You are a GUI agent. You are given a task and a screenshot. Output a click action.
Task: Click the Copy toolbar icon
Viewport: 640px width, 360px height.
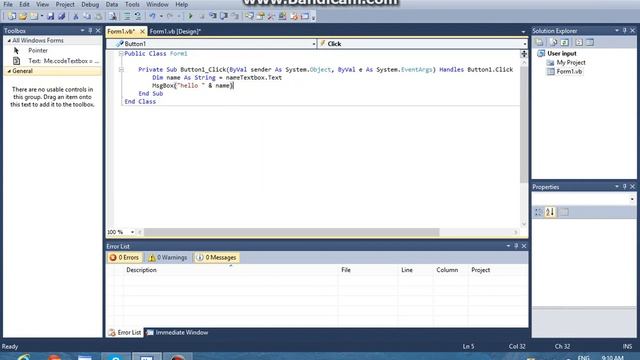coord(87,16)
